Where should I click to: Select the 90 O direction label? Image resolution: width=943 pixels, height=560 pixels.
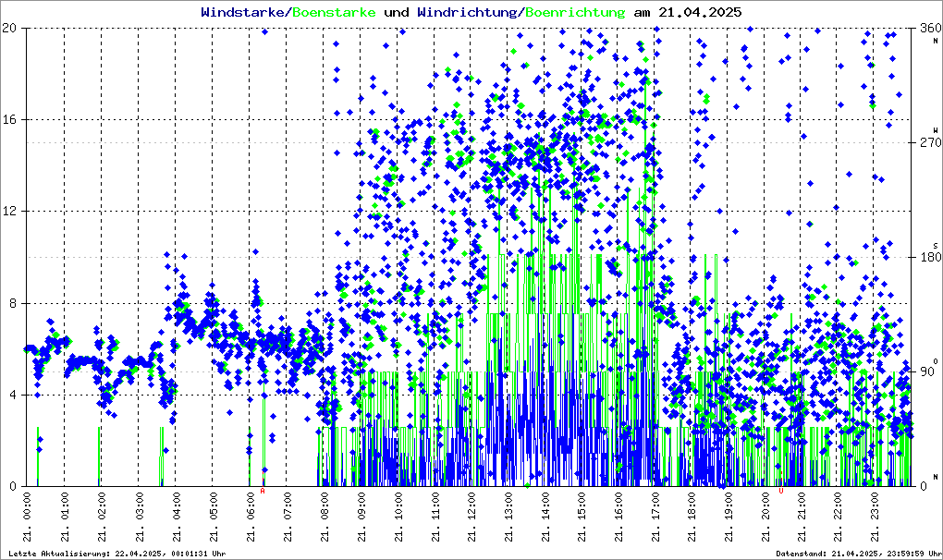(x=927, y=371)
